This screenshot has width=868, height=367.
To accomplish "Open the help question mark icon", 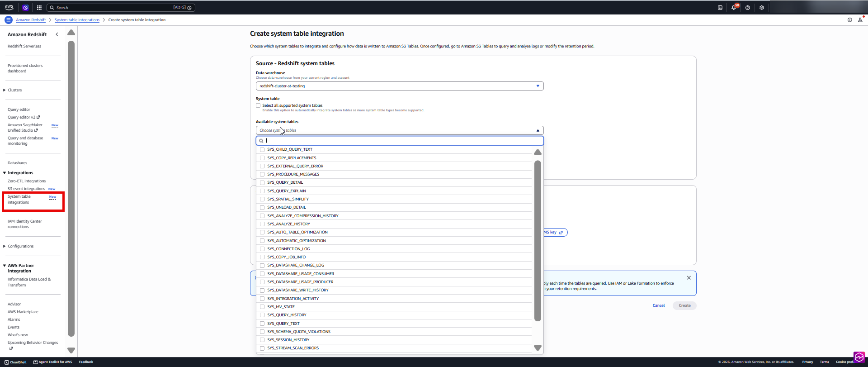I will (x=748, y=8).
